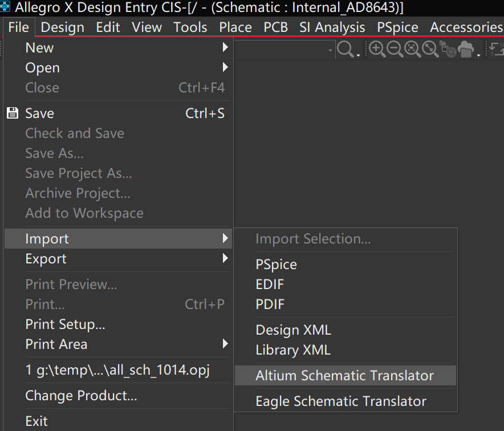This screenshot has height=431, width=504.
Task: Open the Place menu
Action: tap(235, 27)
